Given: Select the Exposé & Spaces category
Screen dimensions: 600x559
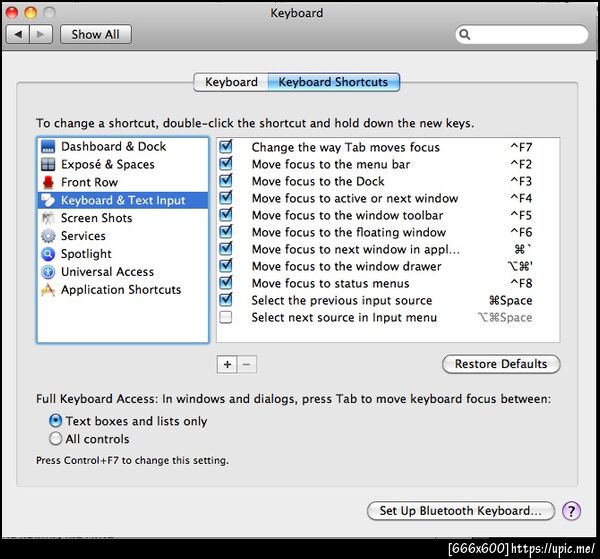Looking at the screenshot, I should click(123, 165).
